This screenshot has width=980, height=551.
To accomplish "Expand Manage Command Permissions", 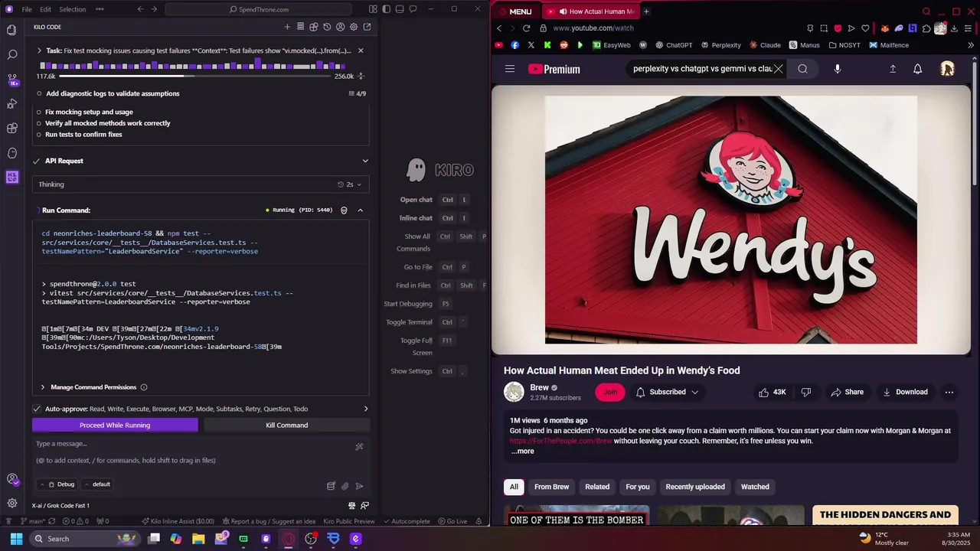I will (x=43, y=387).
